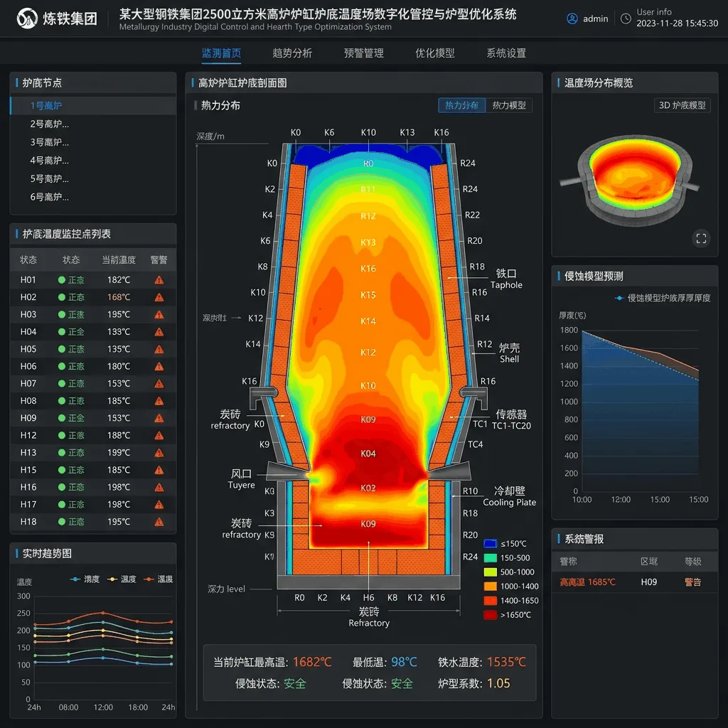The width and height of the screenshot is (728, 728).
Task: Click erosion model legend marker icon
Action: (x=619, y=298)
